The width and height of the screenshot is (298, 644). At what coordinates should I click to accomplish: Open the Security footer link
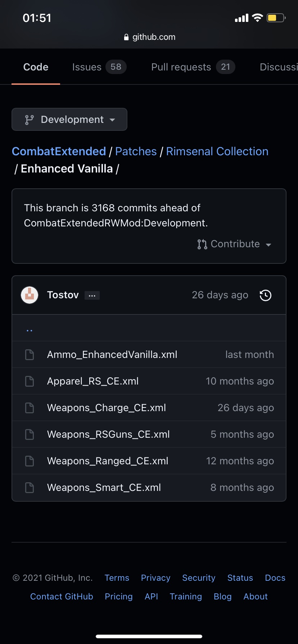[199, 578]
